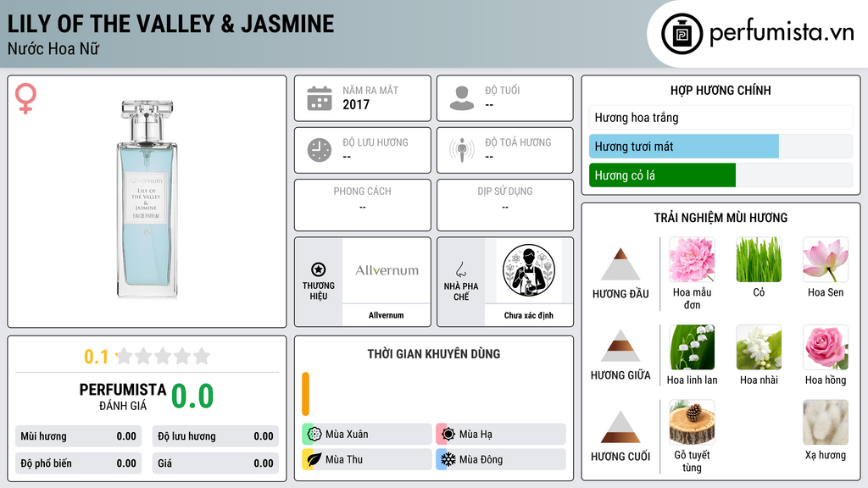Click the perfumista.vn perfume bottle logo icon
This screenshot has width=868, height=488.
[682, 34]
